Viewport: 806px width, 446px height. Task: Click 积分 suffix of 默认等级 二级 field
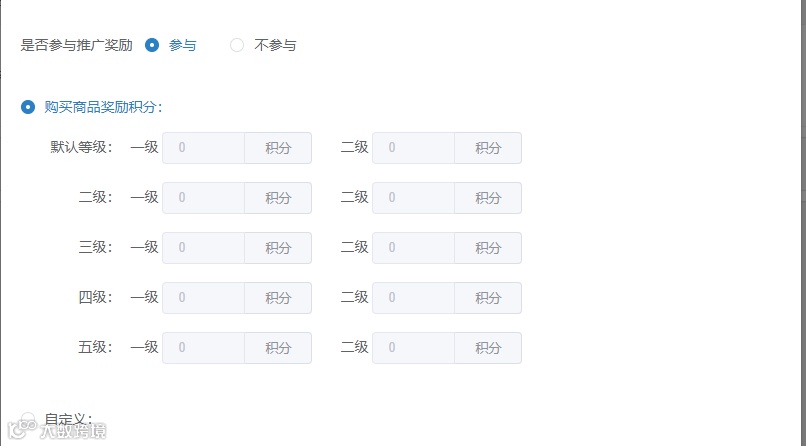point(488,148)
